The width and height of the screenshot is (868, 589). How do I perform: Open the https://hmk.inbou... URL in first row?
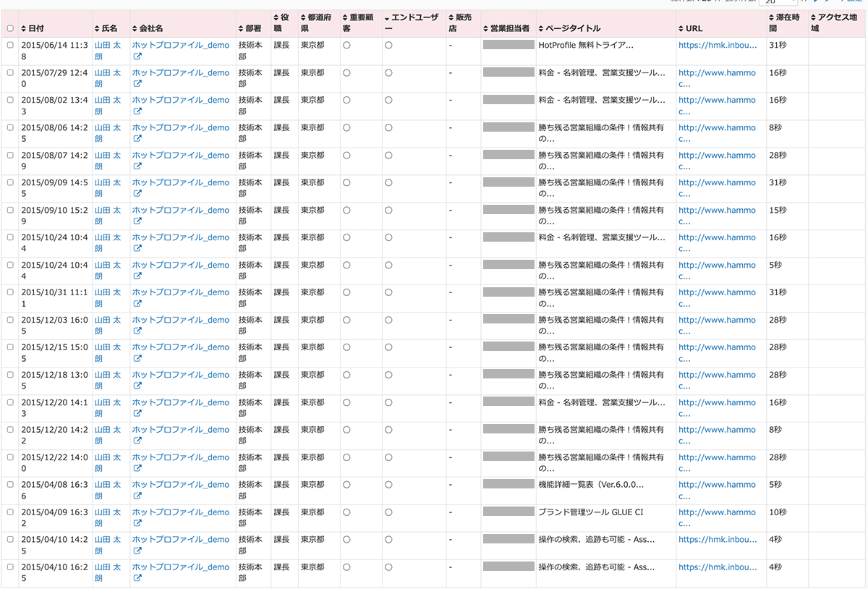point(717,45)
